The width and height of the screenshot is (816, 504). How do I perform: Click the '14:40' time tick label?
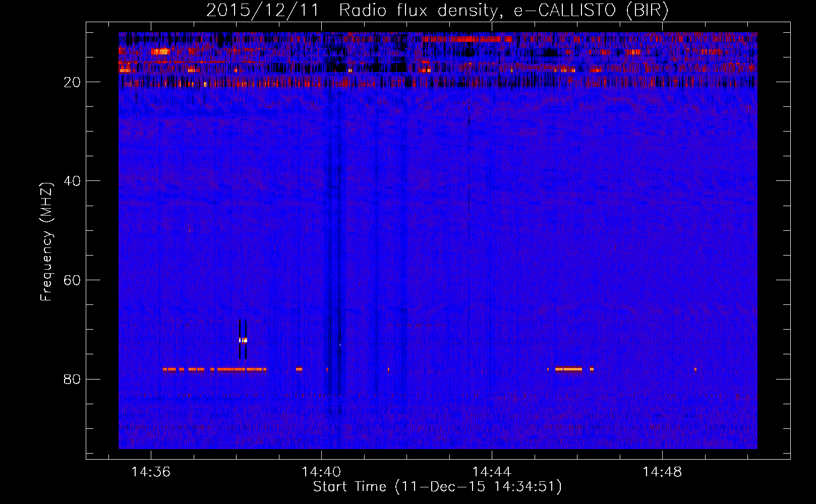pyautogui.click(x=321, y=472)
